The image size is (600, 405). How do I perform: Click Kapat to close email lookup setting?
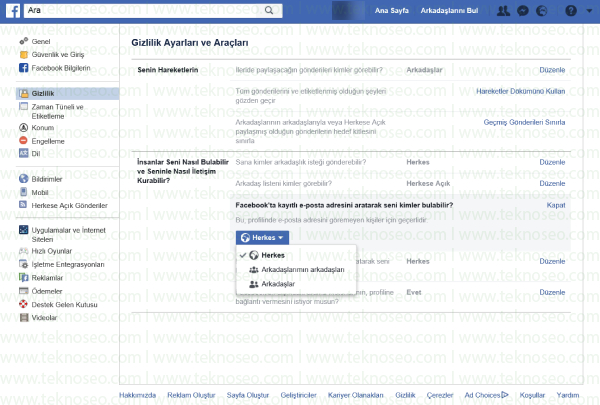[556, 205]
